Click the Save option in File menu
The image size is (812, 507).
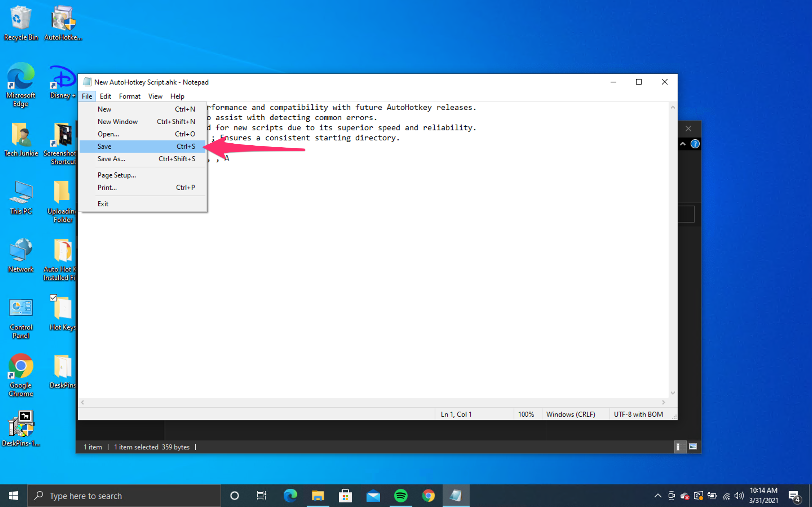point(104,146)
